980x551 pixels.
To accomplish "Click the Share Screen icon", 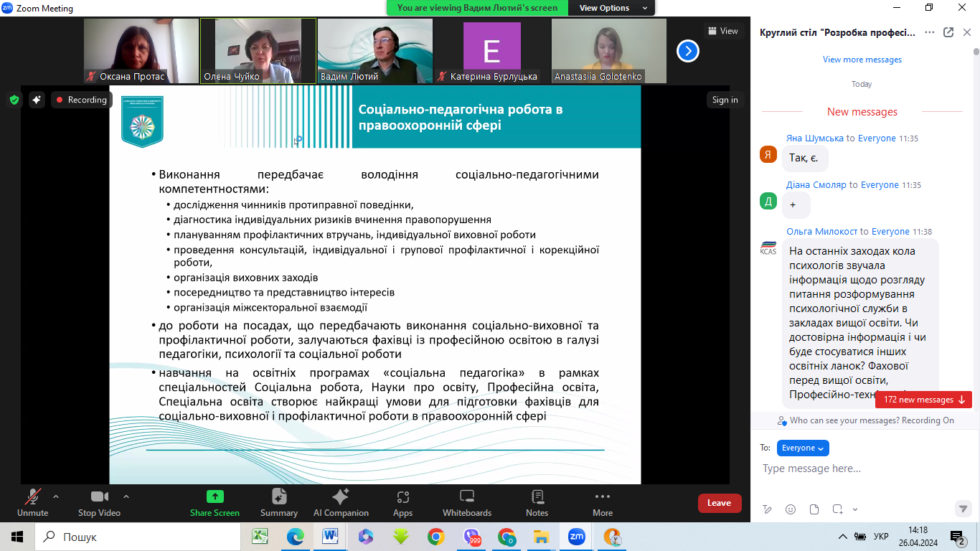I will pos(215,502).
